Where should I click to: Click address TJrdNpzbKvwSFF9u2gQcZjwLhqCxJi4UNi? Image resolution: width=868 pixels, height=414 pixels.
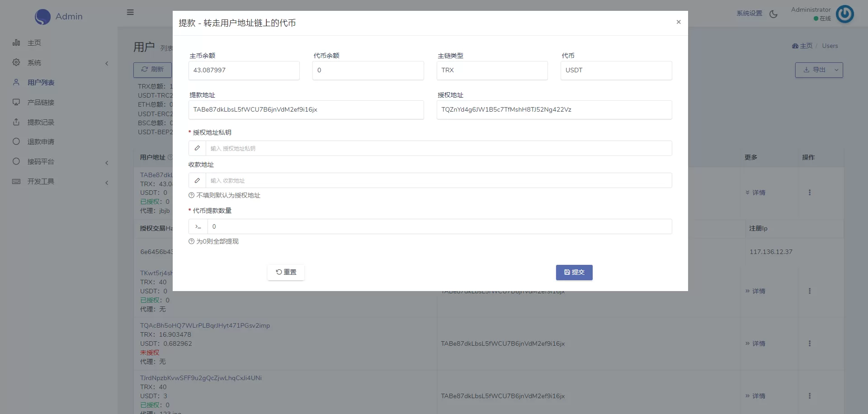tap(201, 378)
